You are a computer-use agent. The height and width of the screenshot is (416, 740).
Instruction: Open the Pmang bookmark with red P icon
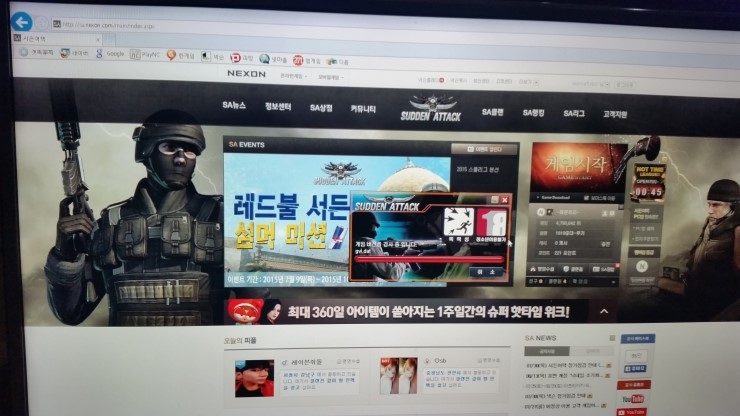[x=242, y=58]
